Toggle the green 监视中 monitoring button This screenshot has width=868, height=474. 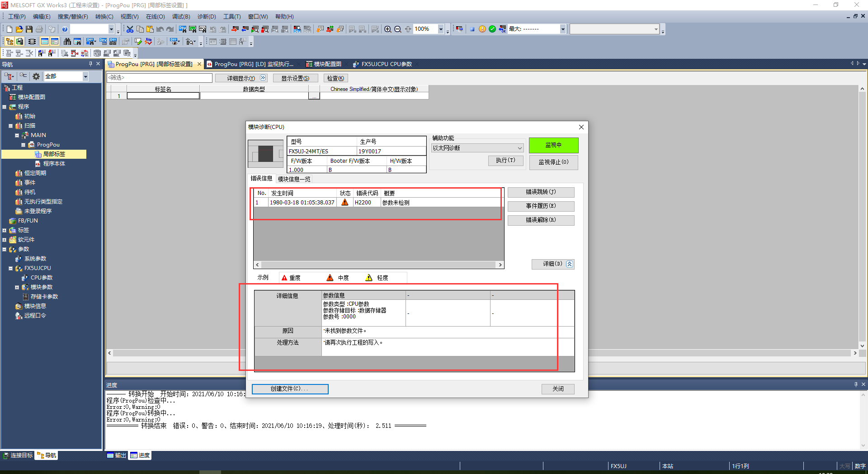click(x=553, y=145)
